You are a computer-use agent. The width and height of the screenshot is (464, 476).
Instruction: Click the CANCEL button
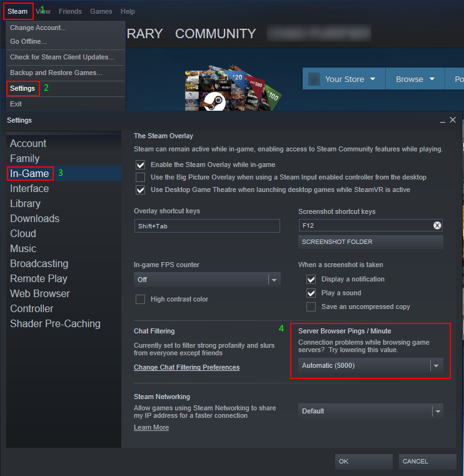[427, 462]
